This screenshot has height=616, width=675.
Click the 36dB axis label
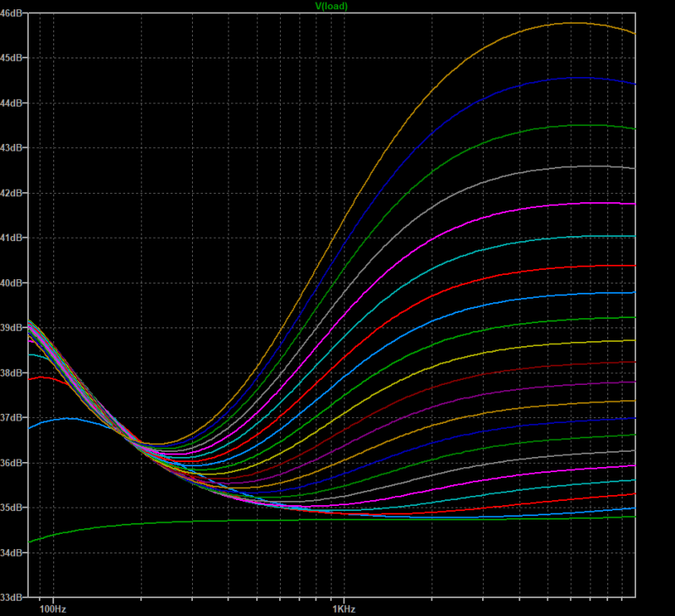pyautogui.click(x=14, y=463)
